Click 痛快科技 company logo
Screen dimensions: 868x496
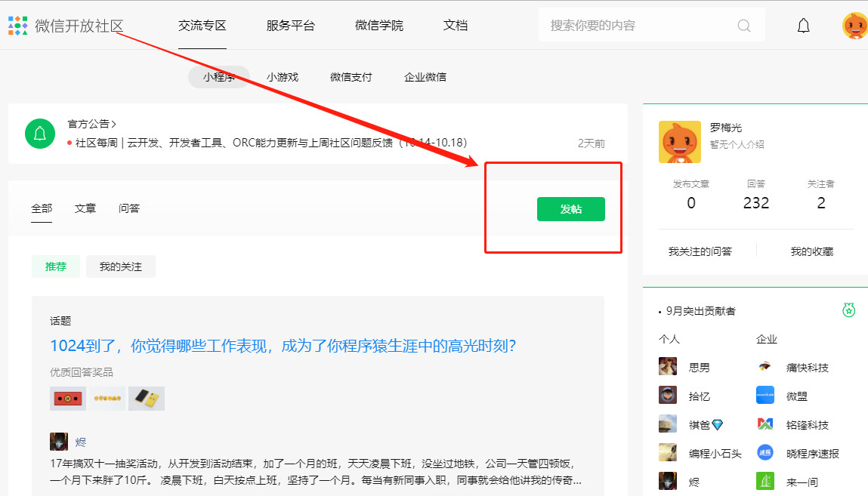(x=765, y=366)
